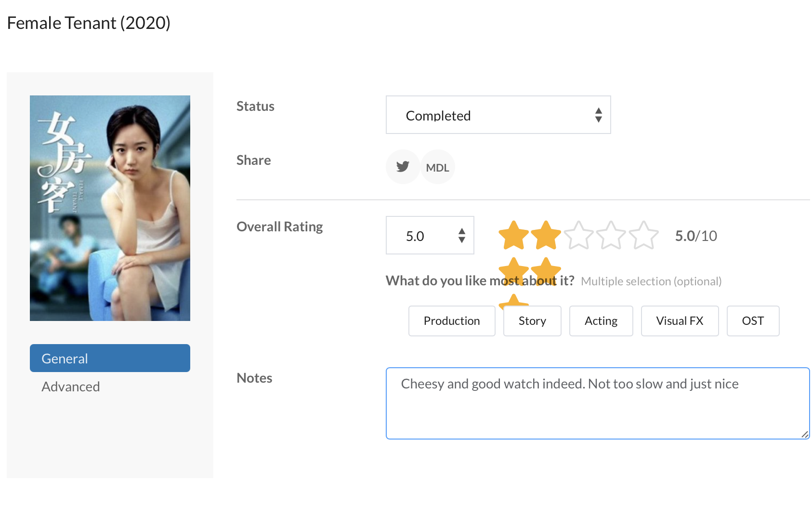Toggle Acting as liked aspect

(x=601, y=321)
